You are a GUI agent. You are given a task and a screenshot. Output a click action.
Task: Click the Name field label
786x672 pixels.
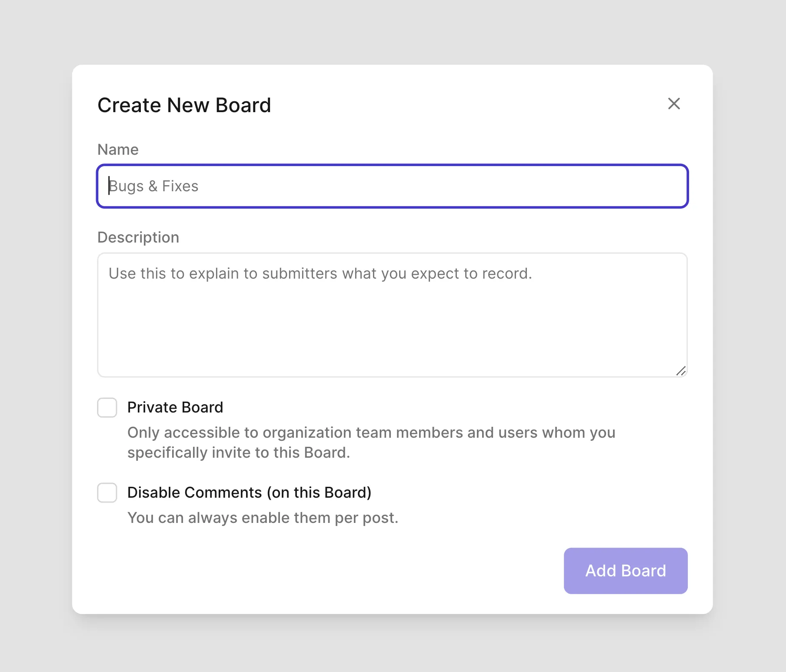coord(118,149)
